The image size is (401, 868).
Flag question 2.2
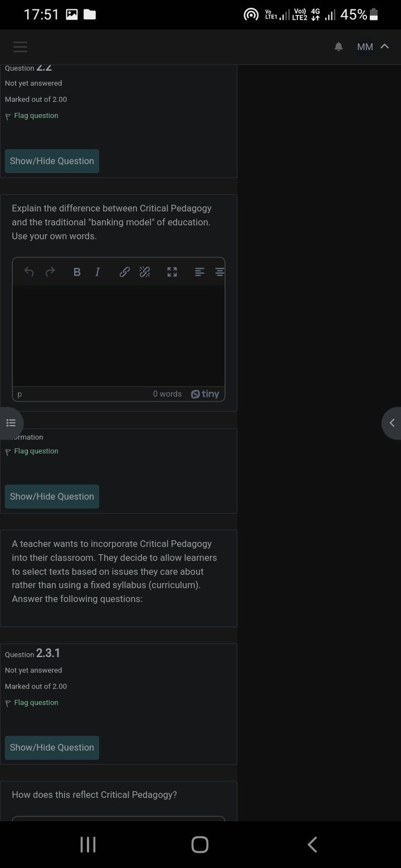coord(32,116)
